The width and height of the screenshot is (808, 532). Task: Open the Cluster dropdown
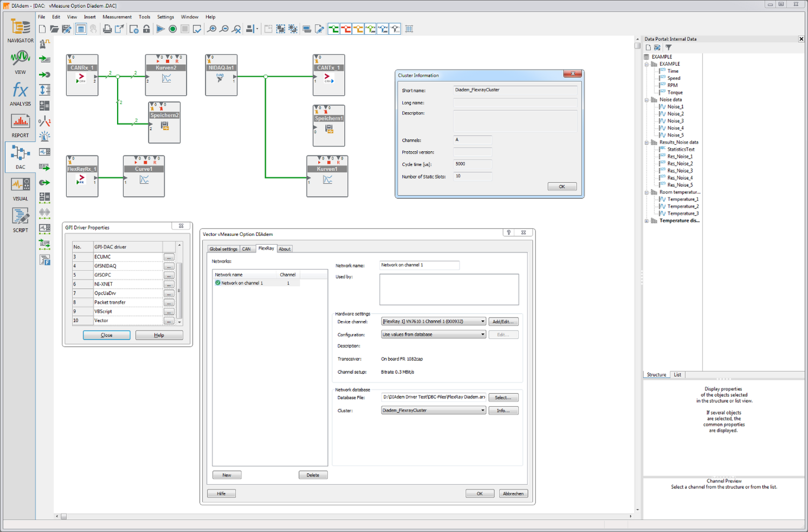tap(483, 410)
